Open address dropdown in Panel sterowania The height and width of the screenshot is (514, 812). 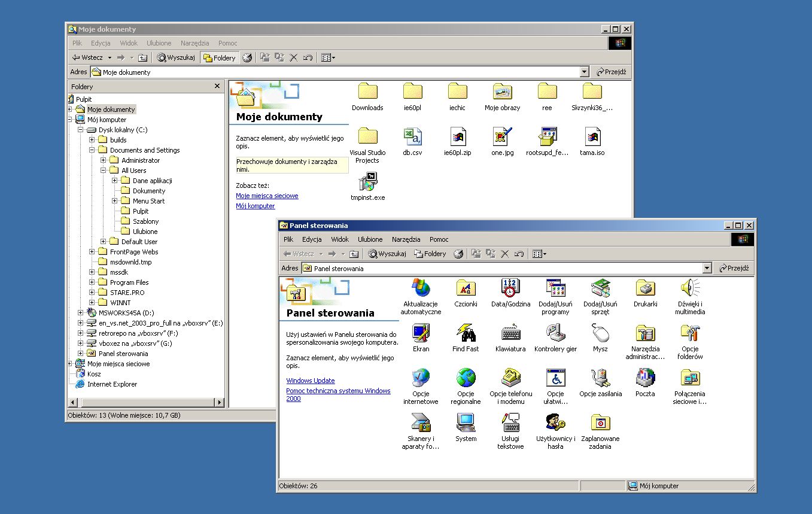707,269
